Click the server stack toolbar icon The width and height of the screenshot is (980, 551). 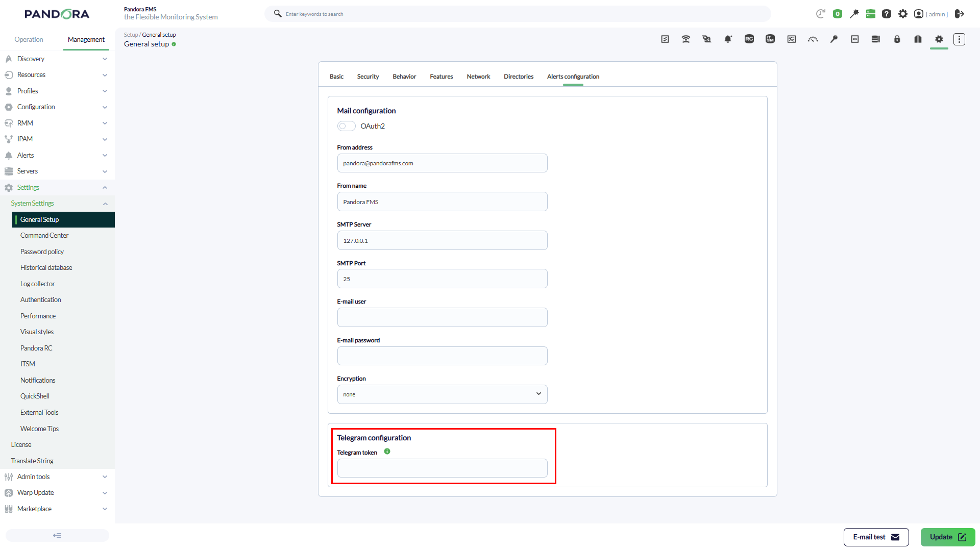pyautogui.click(x=876, y=39)
